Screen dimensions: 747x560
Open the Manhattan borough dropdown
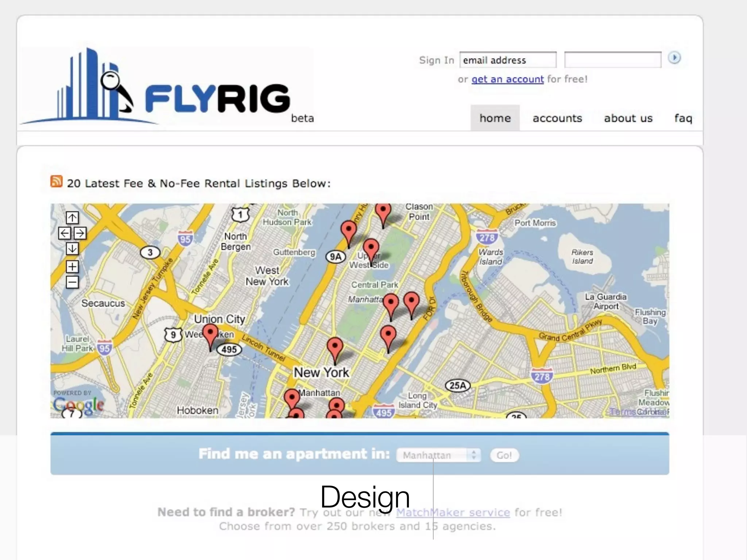click(438, 455)
